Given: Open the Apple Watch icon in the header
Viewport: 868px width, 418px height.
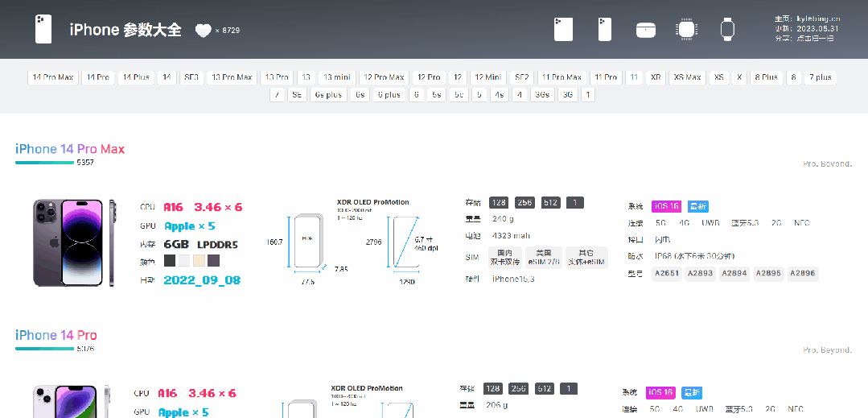Looking at the screenshot, I should point(727,29).
